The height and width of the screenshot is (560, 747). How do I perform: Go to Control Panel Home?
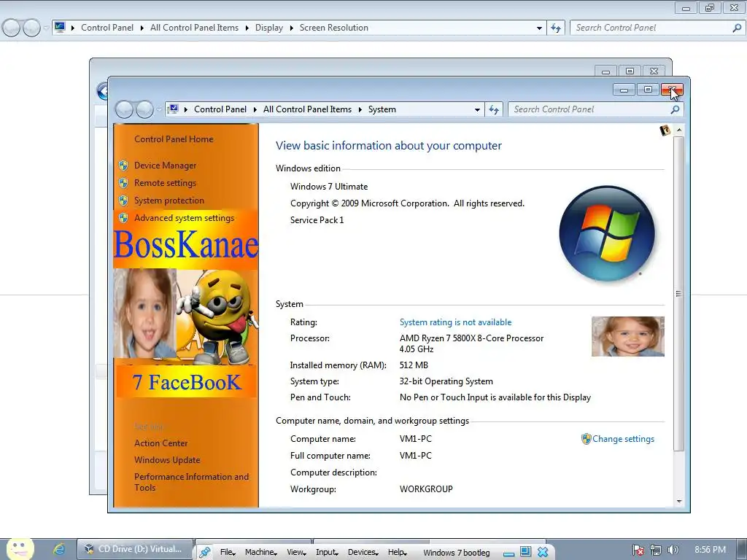click(x=174, y=139)
